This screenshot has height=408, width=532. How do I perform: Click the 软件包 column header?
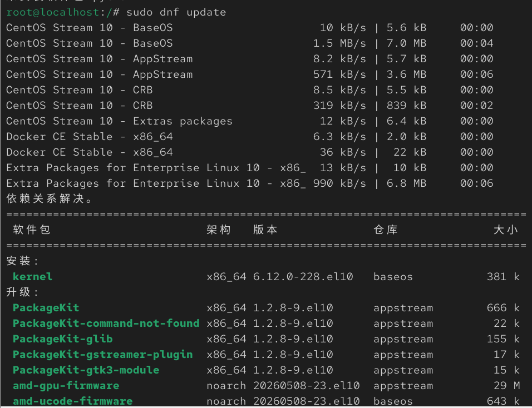click(x=32, y=230)
